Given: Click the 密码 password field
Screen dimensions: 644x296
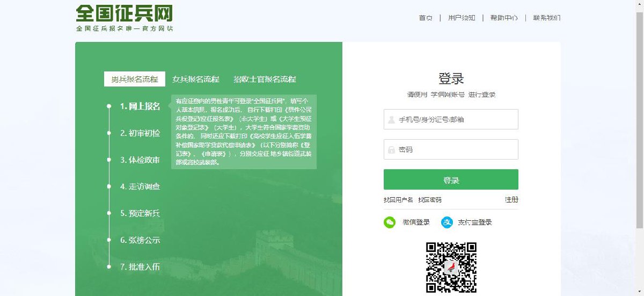Looking at the screenshot, I should (451, 149).
